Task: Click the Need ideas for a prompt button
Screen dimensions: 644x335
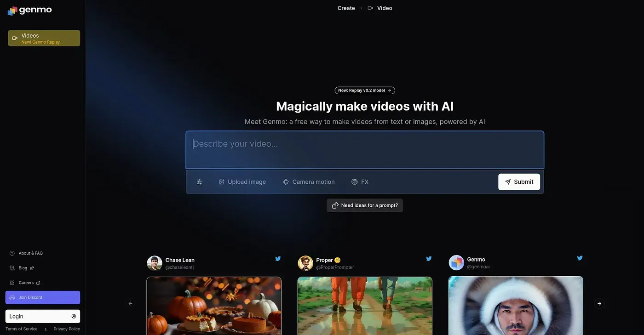Action: click(x=365, y=205)
